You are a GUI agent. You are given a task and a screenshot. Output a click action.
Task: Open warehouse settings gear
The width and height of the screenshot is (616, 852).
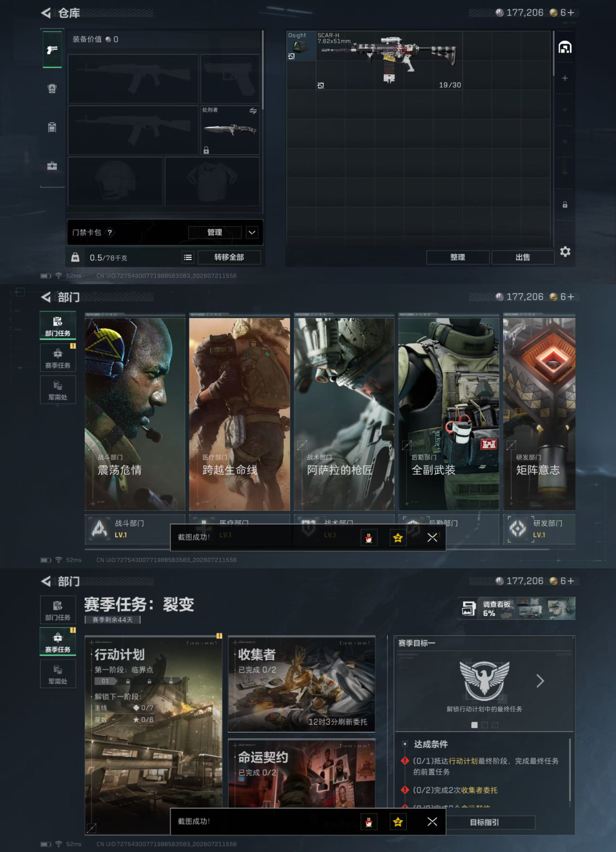[x=565, y=251]
